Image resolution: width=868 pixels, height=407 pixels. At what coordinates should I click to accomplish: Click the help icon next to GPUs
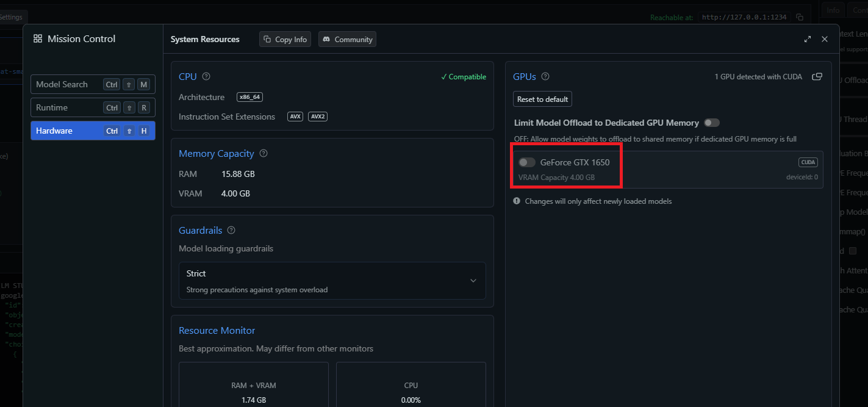[x=545, y=76]
